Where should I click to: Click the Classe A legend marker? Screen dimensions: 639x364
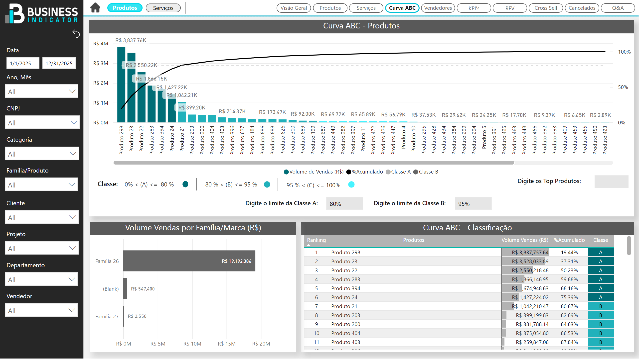point(388,172)
